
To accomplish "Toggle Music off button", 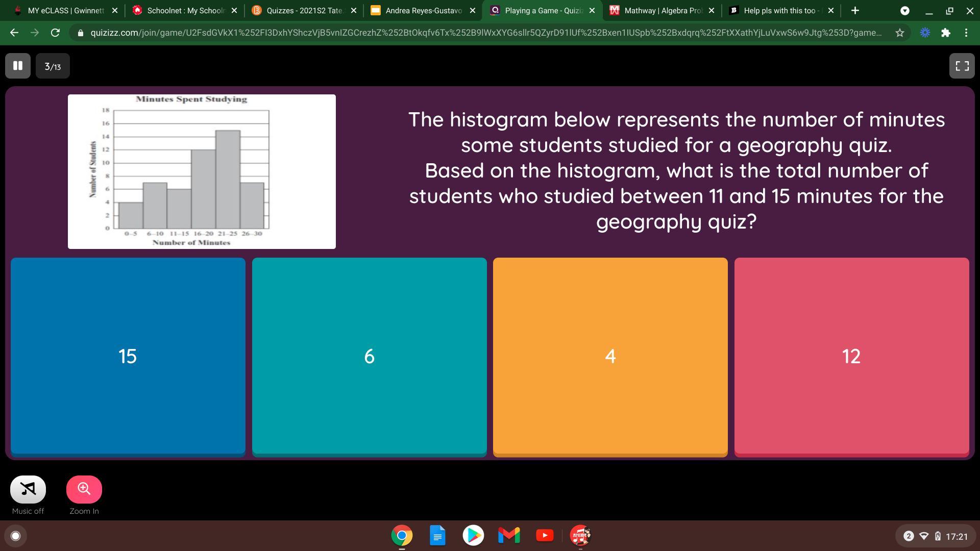I will (28, 489).
